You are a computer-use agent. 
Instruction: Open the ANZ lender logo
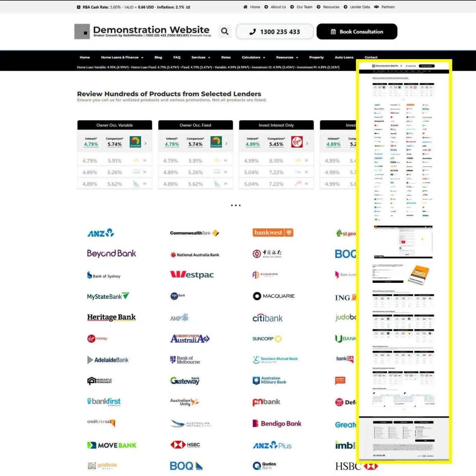100,233
